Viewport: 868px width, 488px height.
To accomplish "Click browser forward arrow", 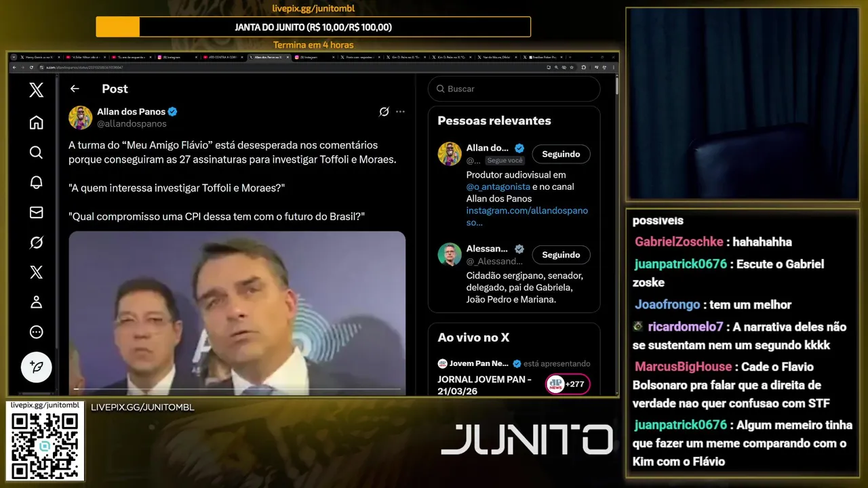I will pyautogui.click(x=23, y=67).
